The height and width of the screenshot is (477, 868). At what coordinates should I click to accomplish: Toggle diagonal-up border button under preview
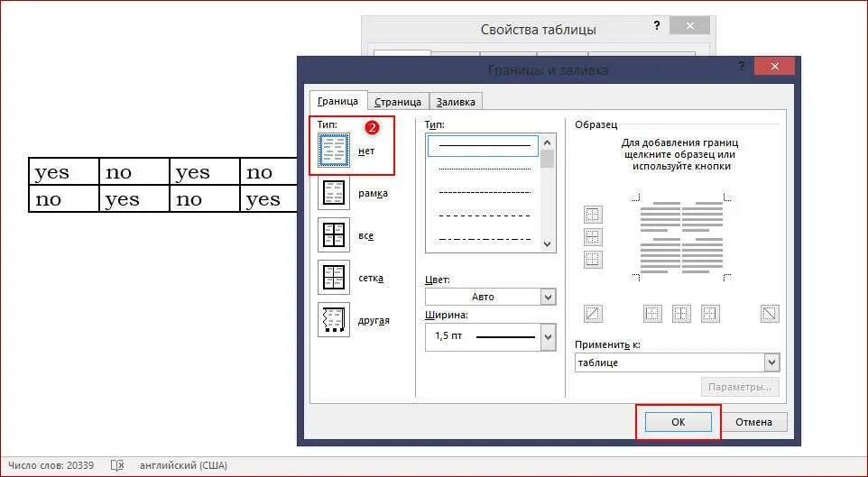[593, 314]
